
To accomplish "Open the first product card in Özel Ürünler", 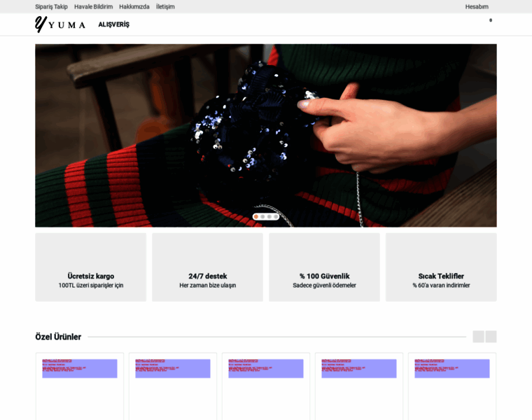I will click(x=80, y=386).
